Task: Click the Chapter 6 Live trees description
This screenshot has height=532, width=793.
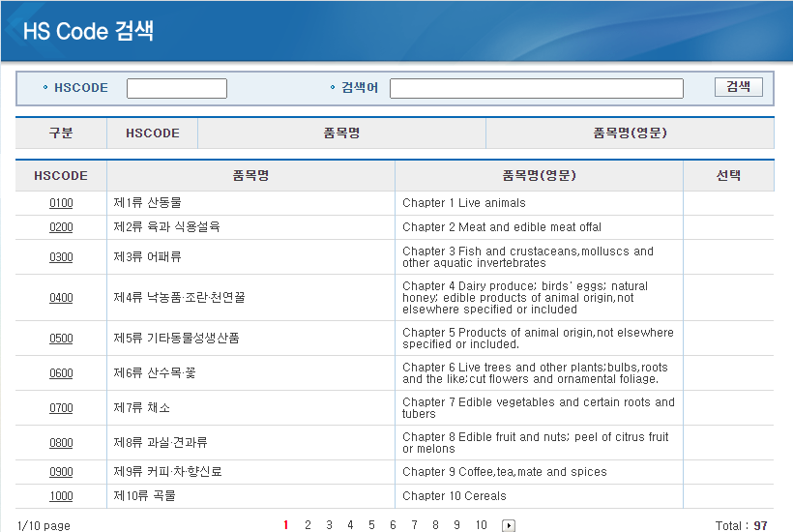Action: point(535,373)
